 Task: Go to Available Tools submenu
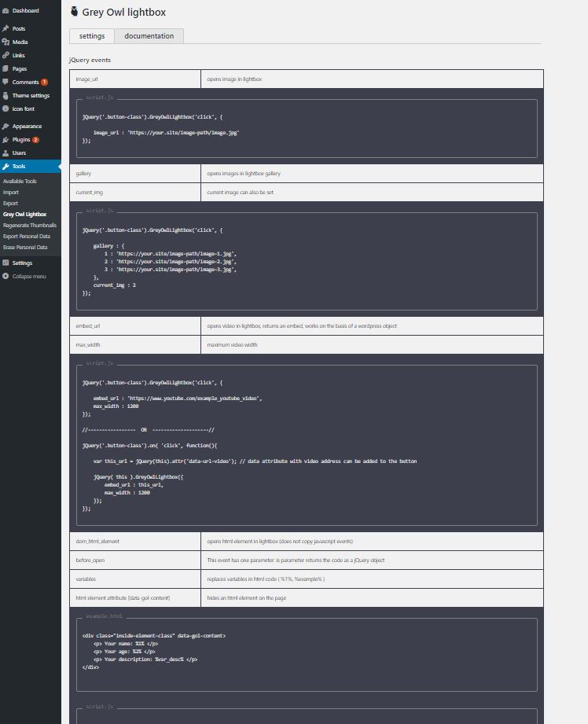point(20,182)
